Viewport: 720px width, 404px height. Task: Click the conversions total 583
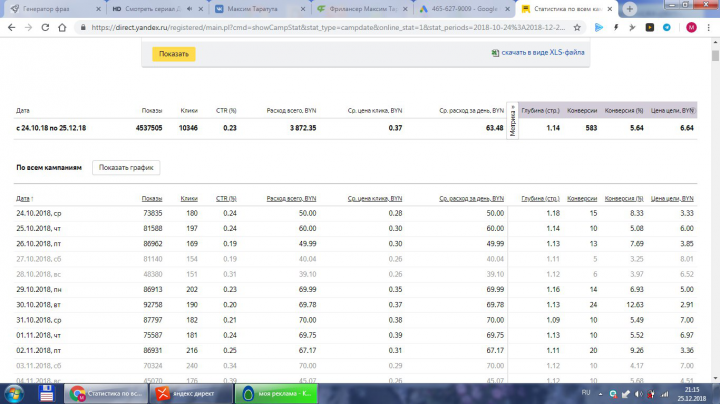(591, 128)
